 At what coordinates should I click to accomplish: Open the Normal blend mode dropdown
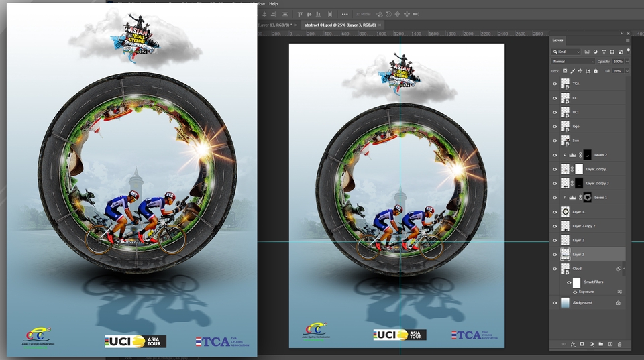573,61
